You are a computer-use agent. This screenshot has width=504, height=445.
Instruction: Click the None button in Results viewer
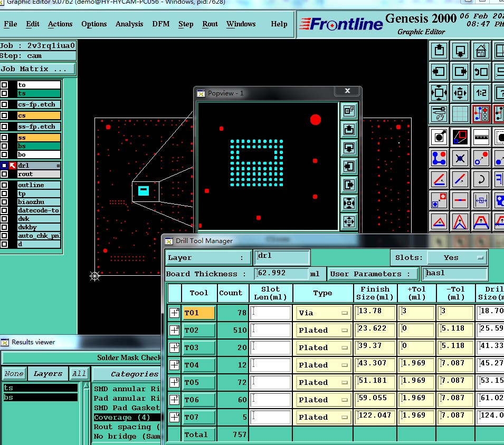(x=14, y=374)
